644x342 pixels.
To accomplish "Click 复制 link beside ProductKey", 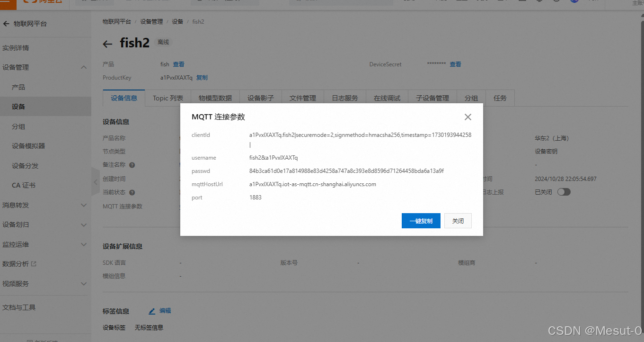I will tap(202, 78).
